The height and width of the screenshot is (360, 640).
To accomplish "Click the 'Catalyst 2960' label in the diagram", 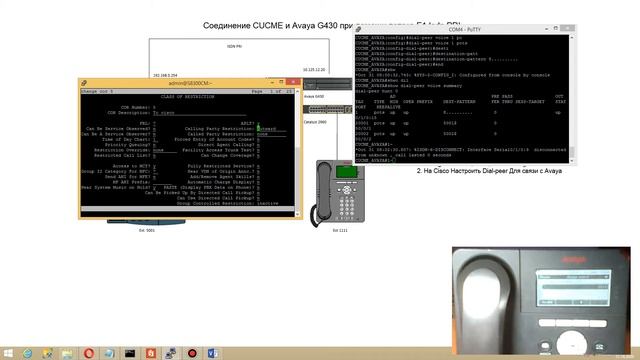I will coord(315,122).
